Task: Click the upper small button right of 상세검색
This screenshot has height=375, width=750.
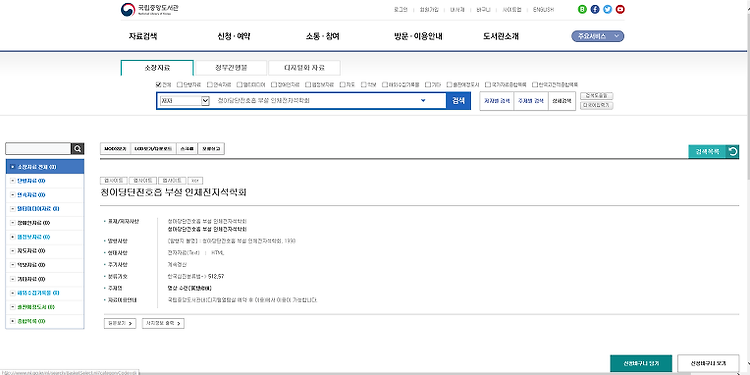Action: coord(596,96)
